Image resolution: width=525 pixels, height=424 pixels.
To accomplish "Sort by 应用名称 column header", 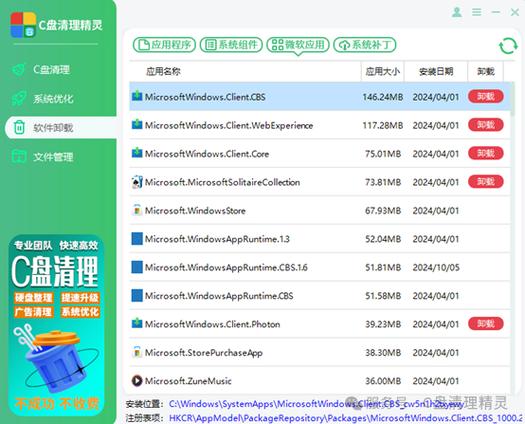I will point(163,71).
